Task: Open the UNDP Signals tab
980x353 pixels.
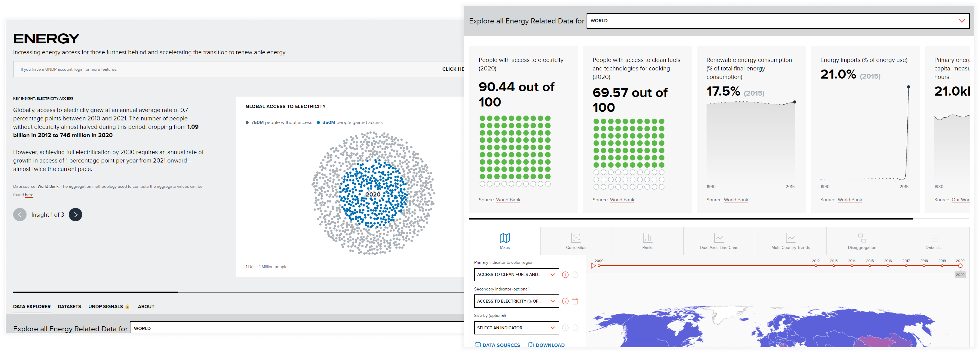Action: pyautogui.click(x=105, y=306)
